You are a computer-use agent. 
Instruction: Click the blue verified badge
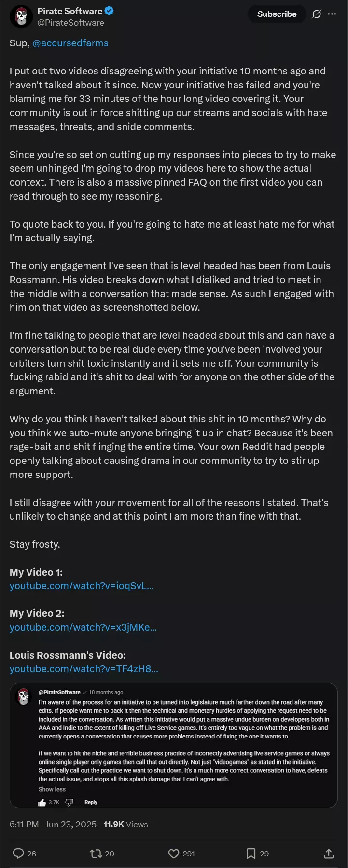click(110, 11)
